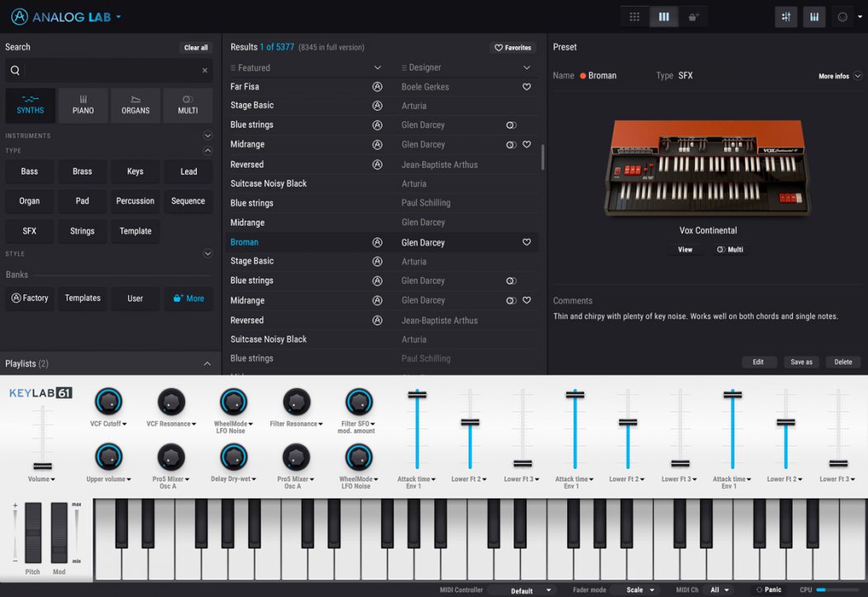The image size is (868, 597).
Task: Toggle the Strings type filter
Action: [x=83, y=231]
